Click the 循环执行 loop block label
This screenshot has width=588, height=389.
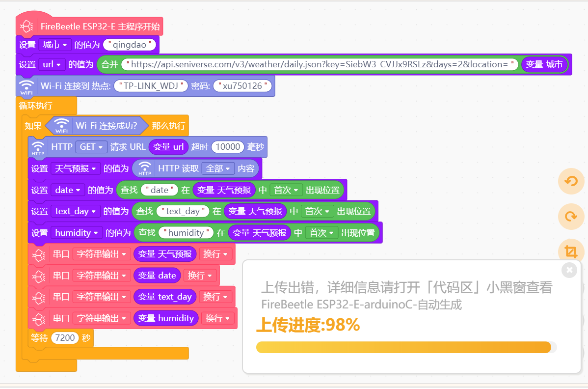click(36, 106)
